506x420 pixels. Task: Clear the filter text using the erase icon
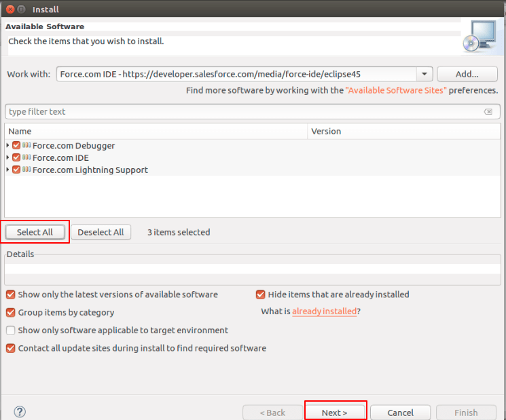tap(488, 111)
